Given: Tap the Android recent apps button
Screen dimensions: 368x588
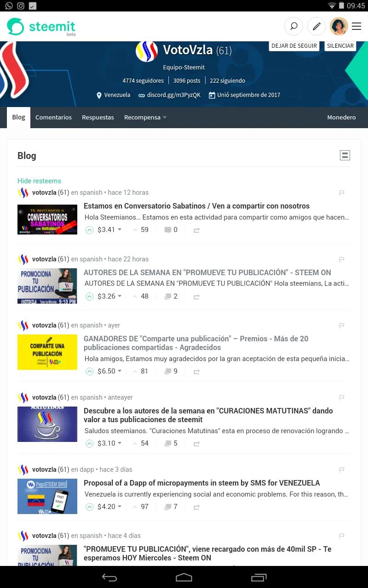Looking at the screenshot, I should pos(259,577).
